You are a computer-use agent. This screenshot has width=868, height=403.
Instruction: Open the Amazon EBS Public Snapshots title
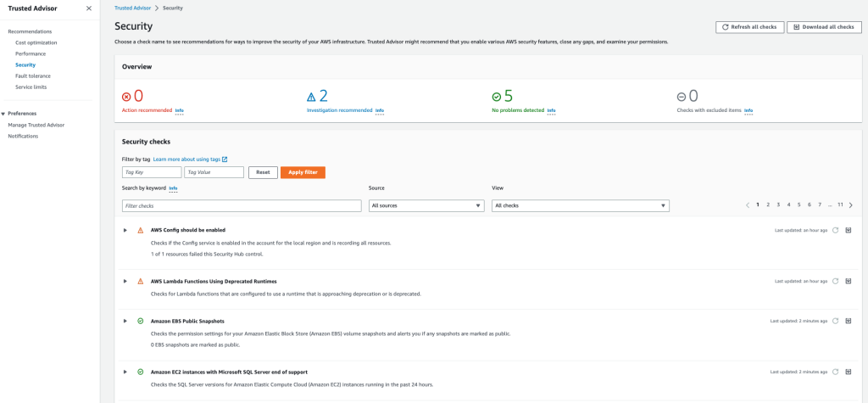tap(187, 321)
